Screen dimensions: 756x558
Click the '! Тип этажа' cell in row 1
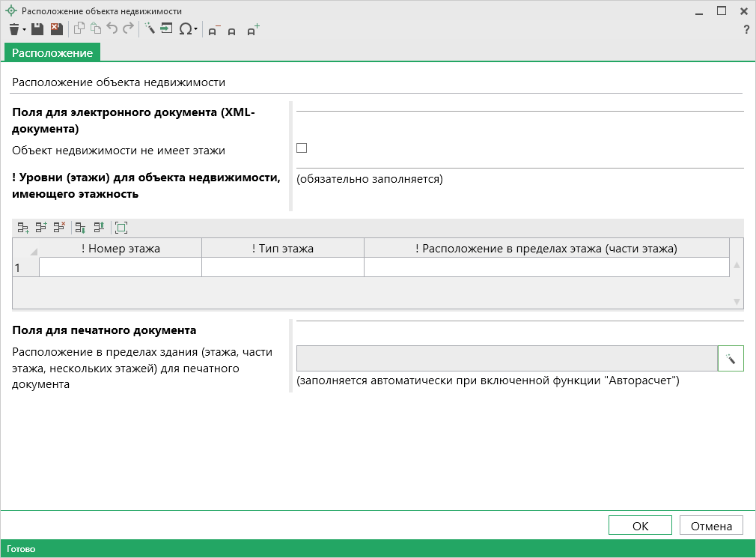point(282,267)
